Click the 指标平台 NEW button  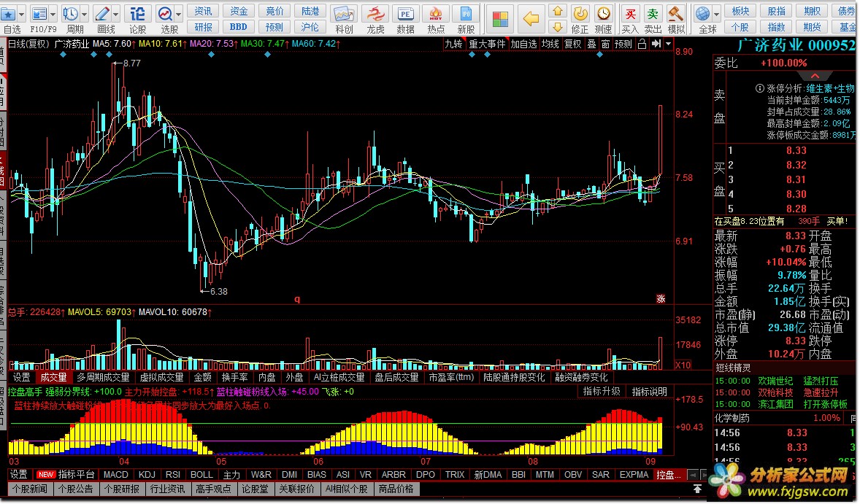click(66, 474)
